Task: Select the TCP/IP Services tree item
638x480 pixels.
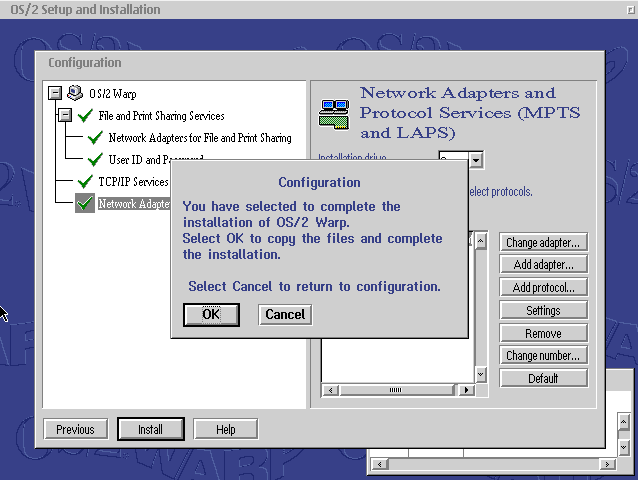Action: point(133,182)
